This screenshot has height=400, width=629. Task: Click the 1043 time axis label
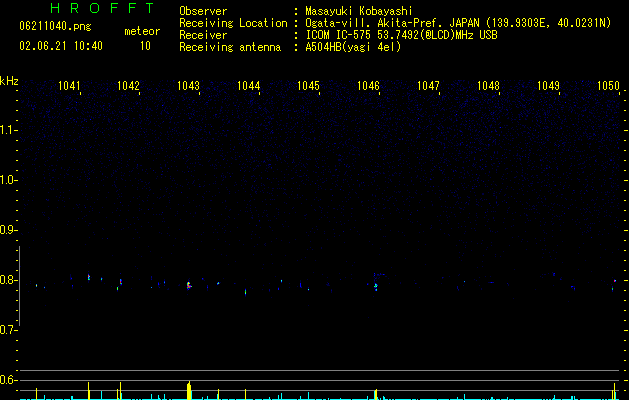pos(189,85)
